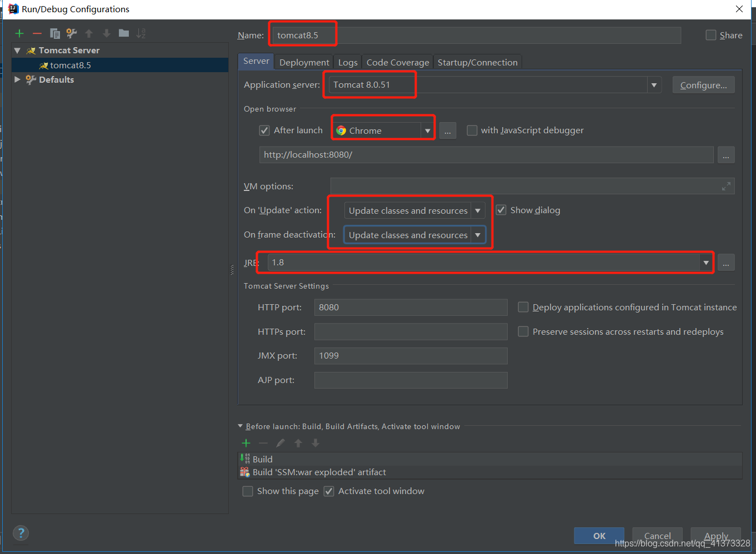
Task: Select Build 'SSM:war exploded' artifact row
Action: [x=490, y=472]
